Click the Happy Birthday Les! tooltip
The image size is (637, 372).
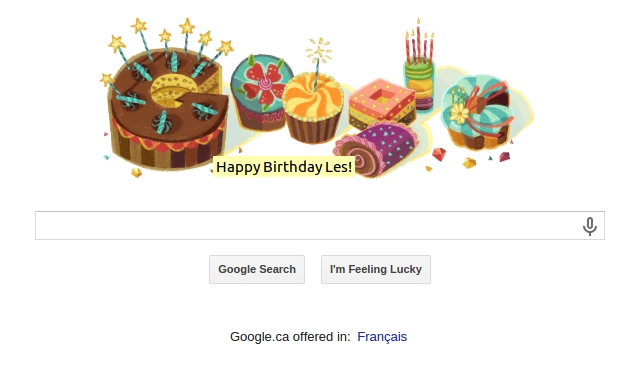click(284, 167)
